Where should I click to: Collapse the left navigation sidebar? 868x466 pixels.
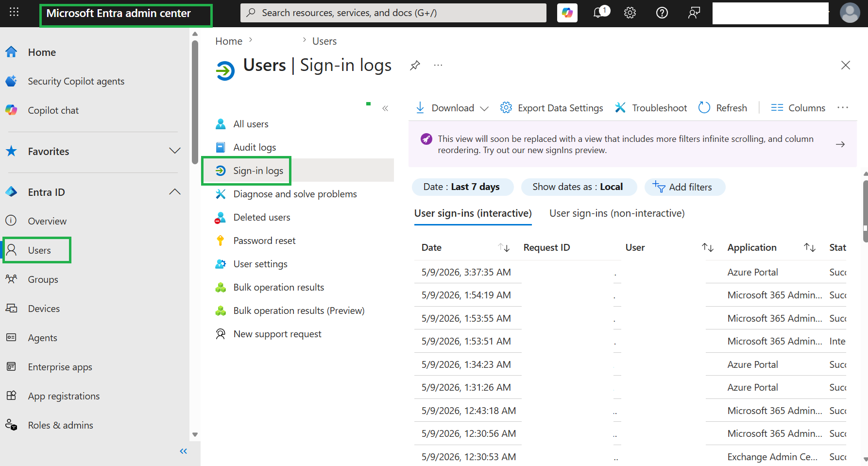183,451
